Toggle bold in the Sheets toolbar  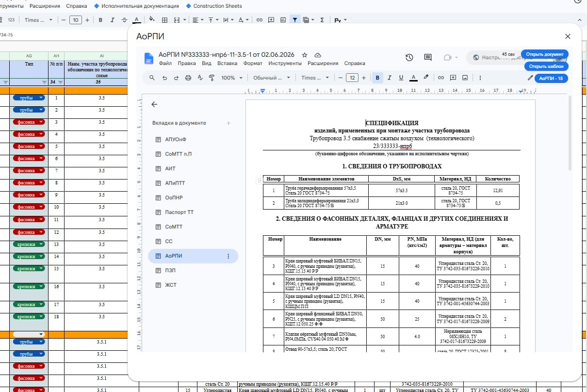[x=100, y=20]
